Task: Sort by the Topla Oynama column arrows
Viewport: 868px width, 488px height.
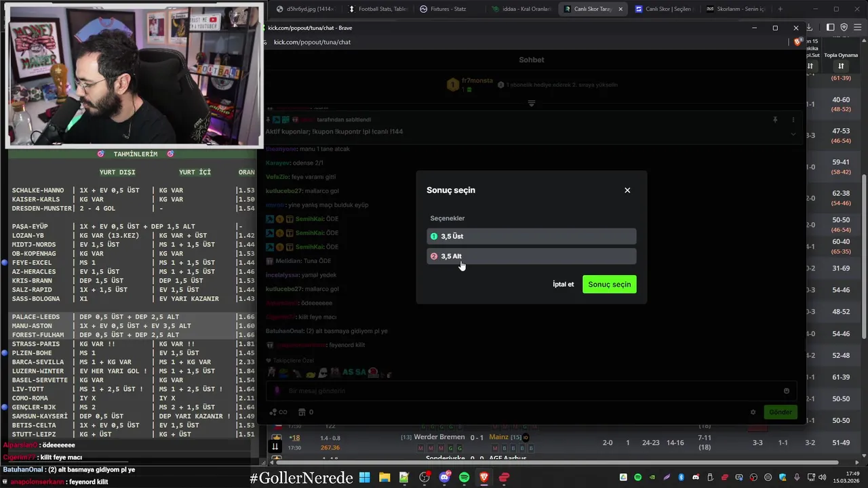Action: (841, 66)
